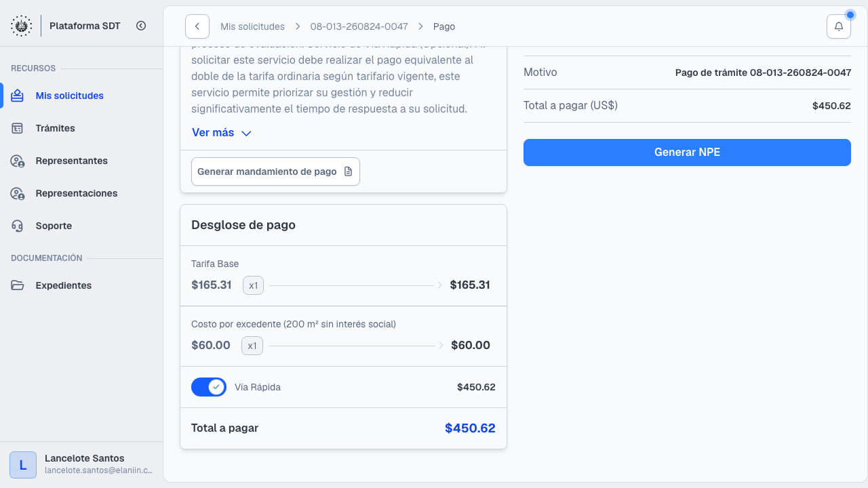The image size is (868, 488).
Task: Click the Lancelote Santos user name
Action: click(85, 458)
